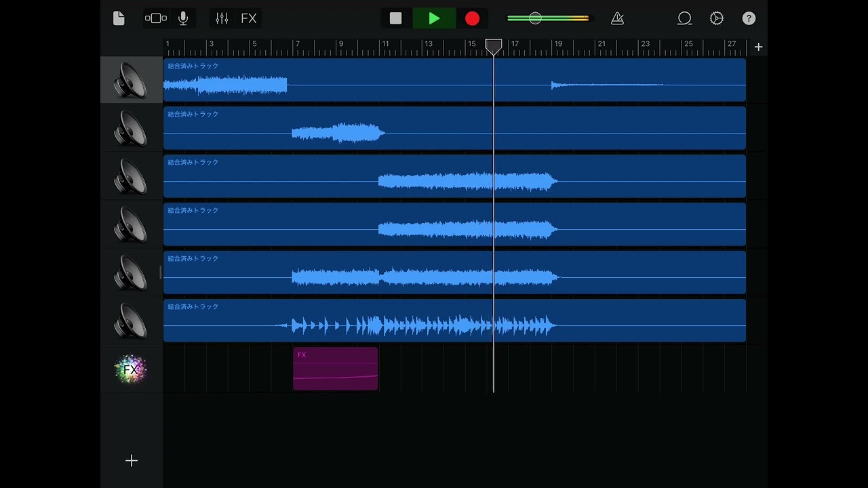Image resolution: width=868 pixels, height=488 pixels.
Task: Select the fifth audio track speaker icon
Action: [x=131, y=272]
